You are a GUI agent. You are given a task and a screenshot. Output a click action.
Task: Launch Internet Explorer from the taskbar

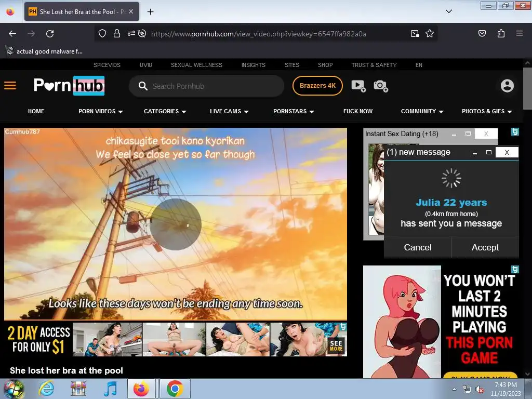tap(46, 389)
